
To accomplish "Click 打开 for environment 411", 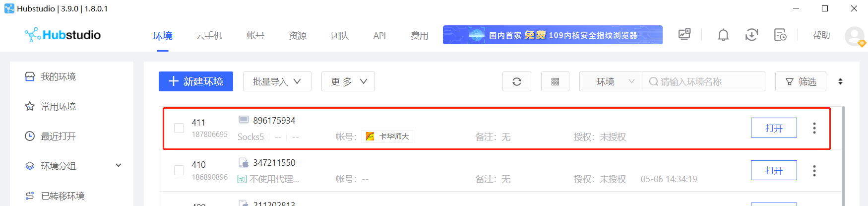I will (x=774, y=128).
